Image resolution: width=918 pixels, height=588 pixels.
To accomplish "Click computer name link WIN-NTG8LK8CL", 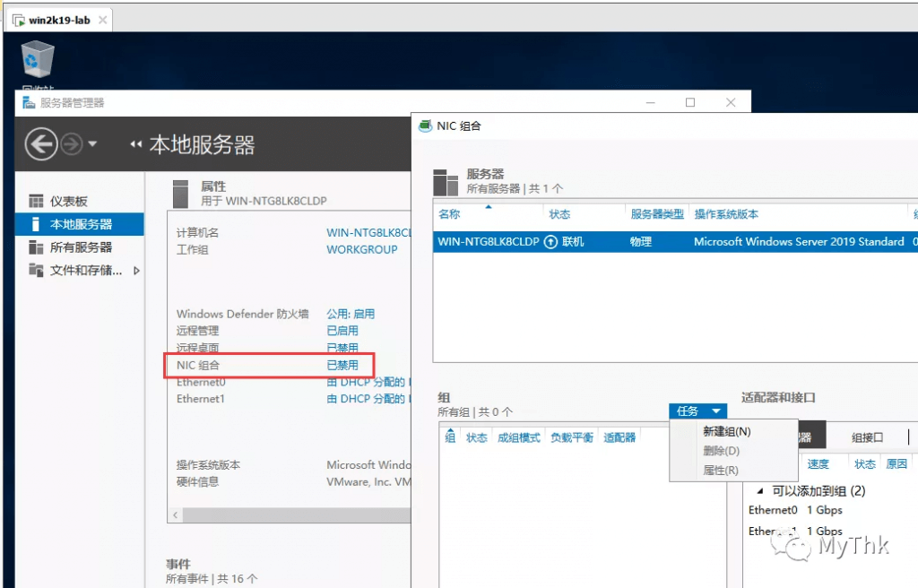I will pos(368,232).
